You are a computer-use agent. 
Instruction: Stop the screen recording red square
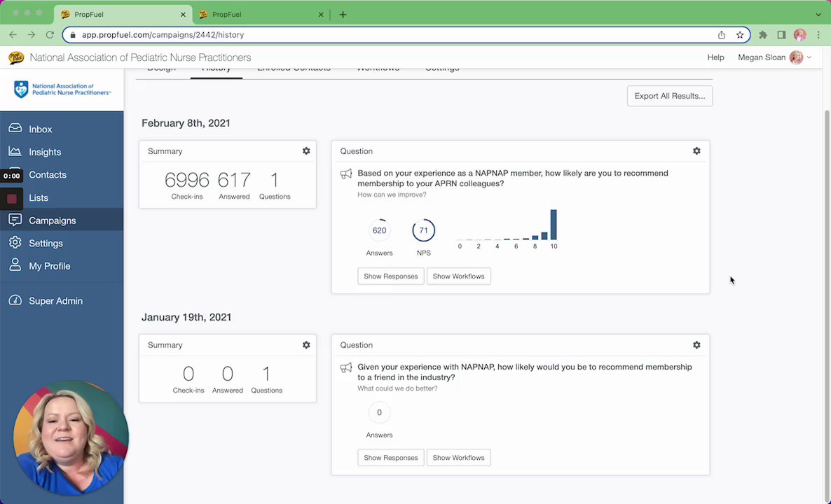tap(12, 199)
